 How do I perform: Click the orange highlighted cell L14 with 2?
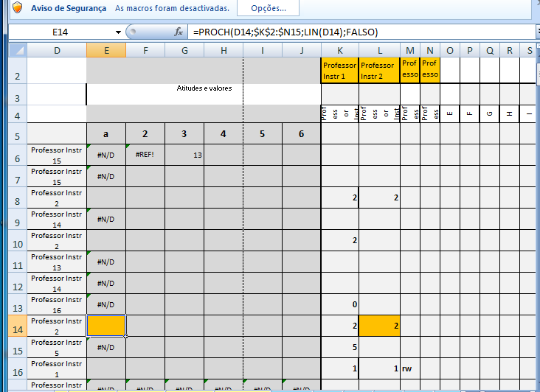379,326
